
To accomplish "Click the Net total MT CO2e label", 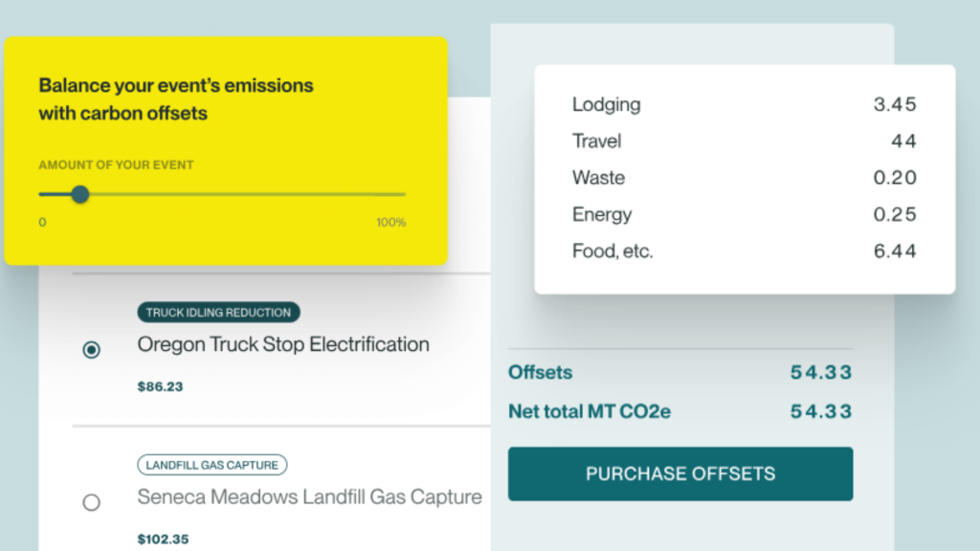I will [x=589, y=411].
